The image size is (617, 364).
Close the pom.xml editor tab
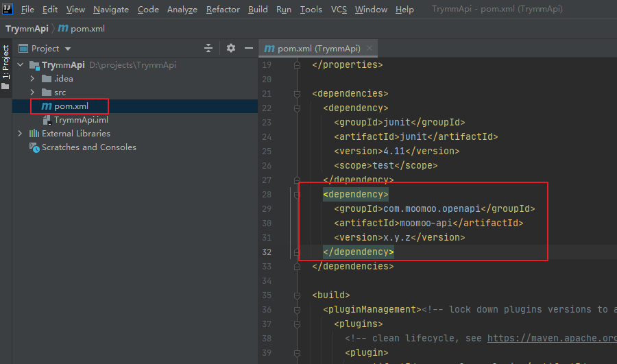pos(370,49)
